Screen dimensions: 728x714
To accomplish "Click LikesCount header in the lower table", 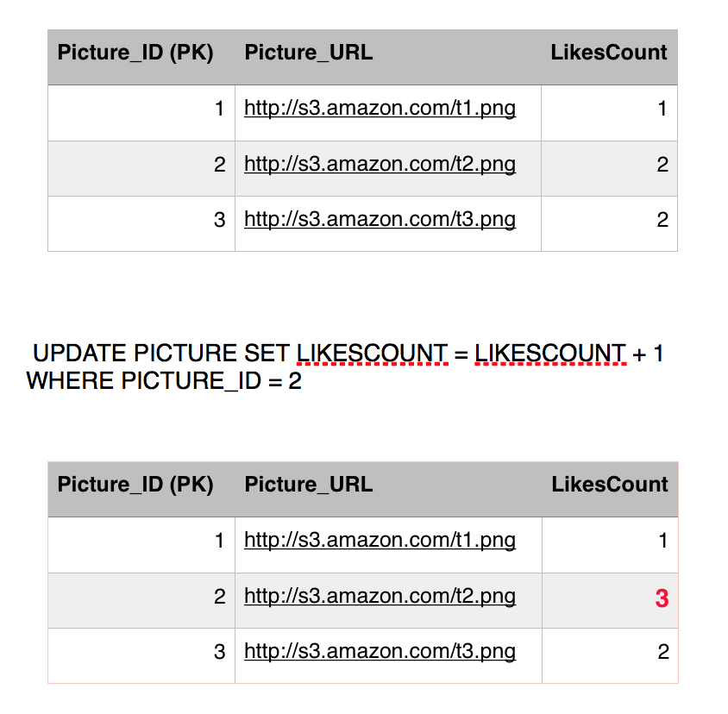I will click(610, 485).
